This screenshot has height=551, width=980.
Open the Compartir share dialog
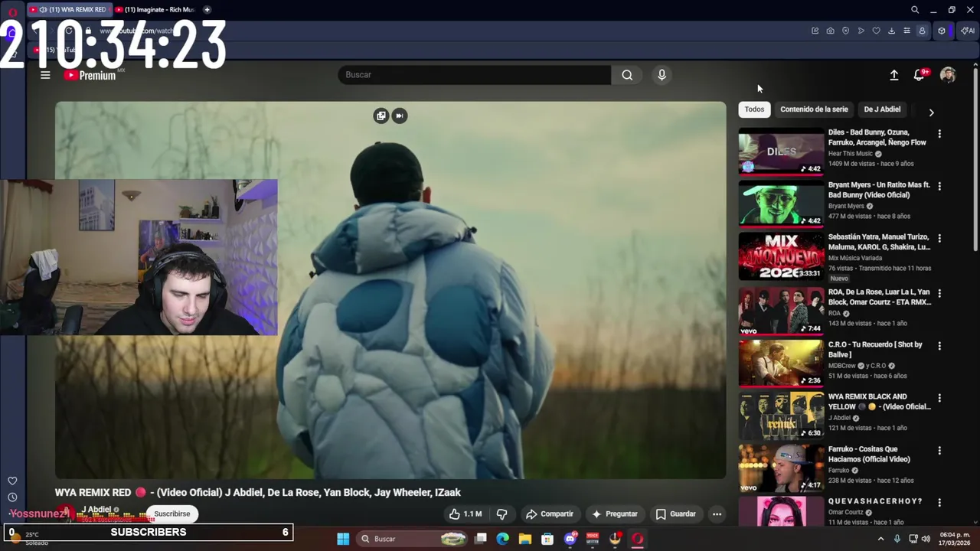pyautogui.click(x=550, y=514)
